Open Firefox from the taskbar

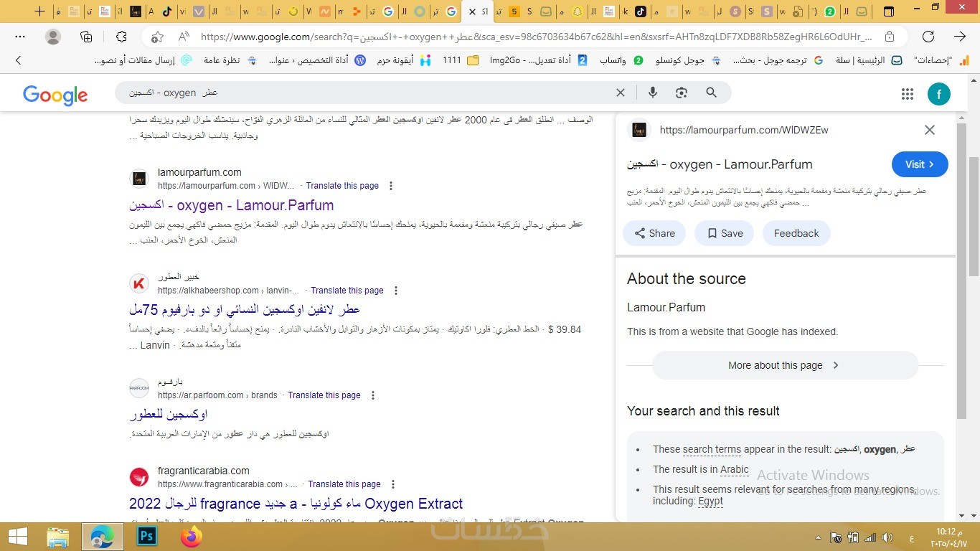tap(192, 537)
